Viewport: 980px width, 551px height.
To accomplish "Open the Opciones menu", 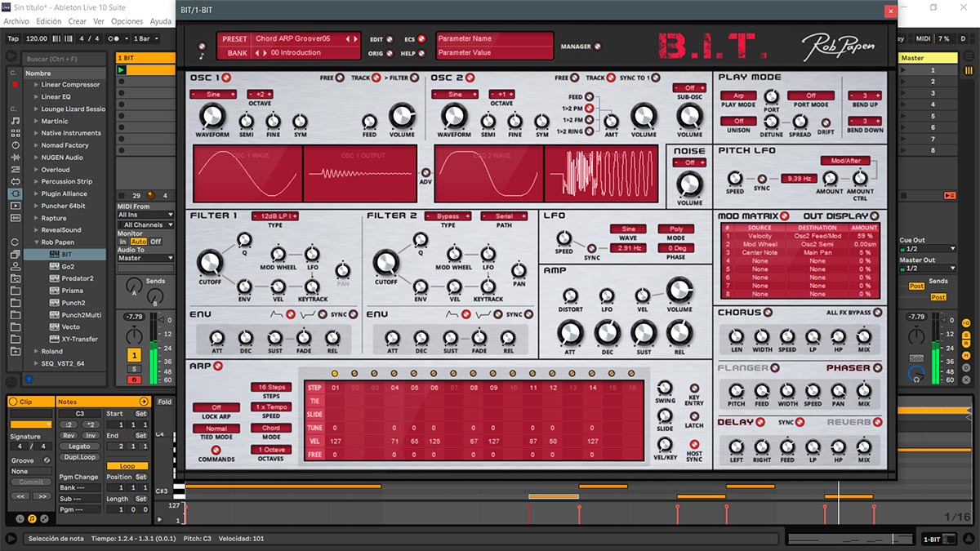I will (127, 21).
